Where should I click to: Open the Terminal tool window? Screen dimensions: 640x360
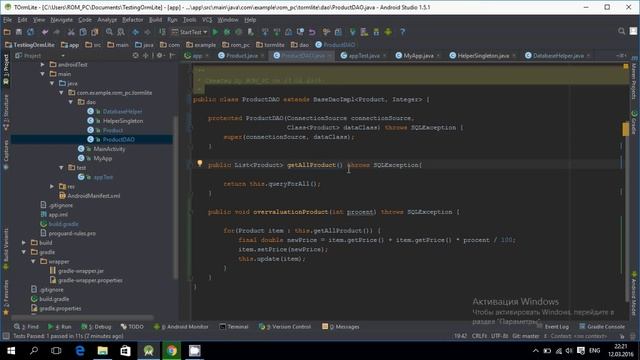(x=234, y=327)
